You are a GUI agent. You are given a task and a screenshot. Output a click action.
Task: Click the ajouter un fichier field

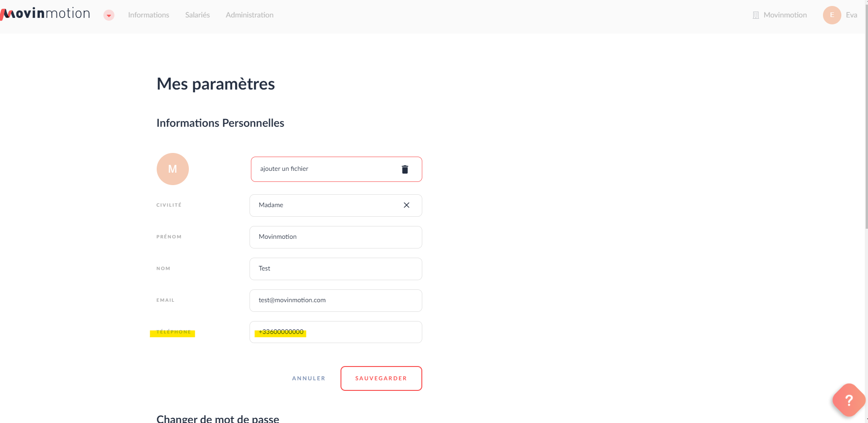pos(322,169)
